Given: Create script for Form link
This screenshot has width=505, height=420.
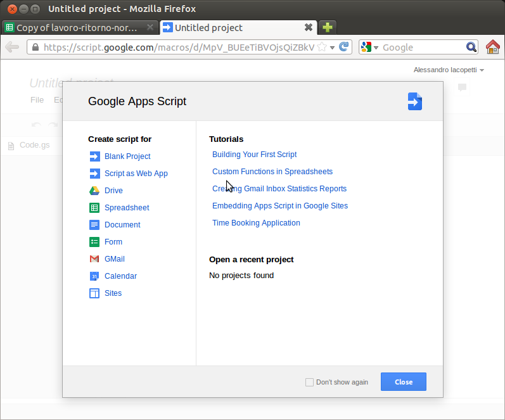Looking at the screenshot, I should [x=113, y=241].
